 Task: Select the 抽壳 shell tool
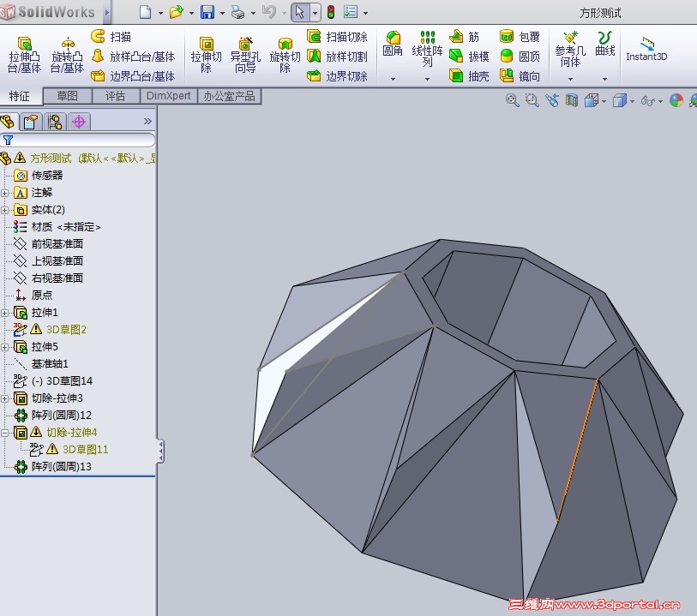pos(469,76)
